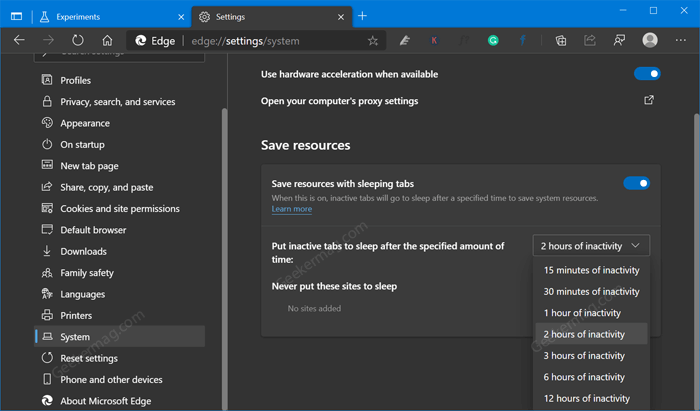Open New tab page settings
Screen dimensions: 700x411
coord(120,166)
